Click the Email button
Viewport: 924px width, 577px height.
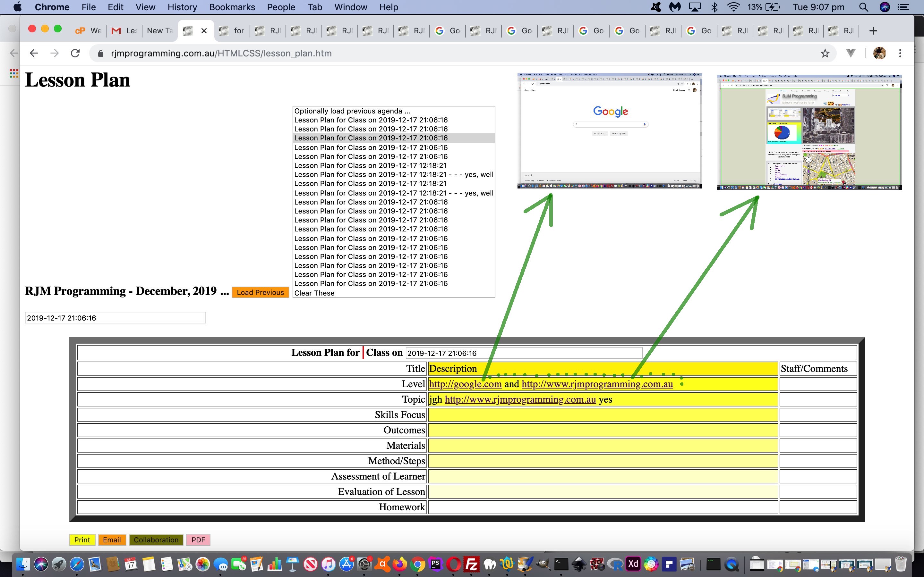pos(112,540)
